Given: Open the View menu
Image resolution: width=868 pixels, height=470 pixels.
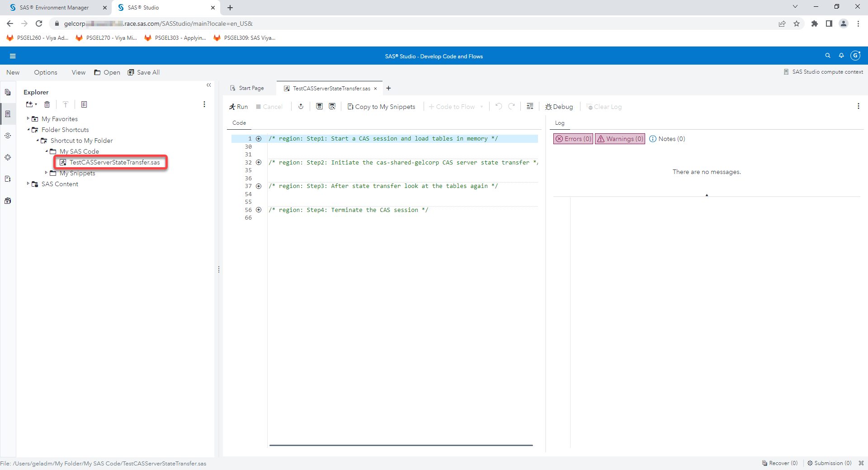Looking at the screenshot, I should (x=78, y=72).
